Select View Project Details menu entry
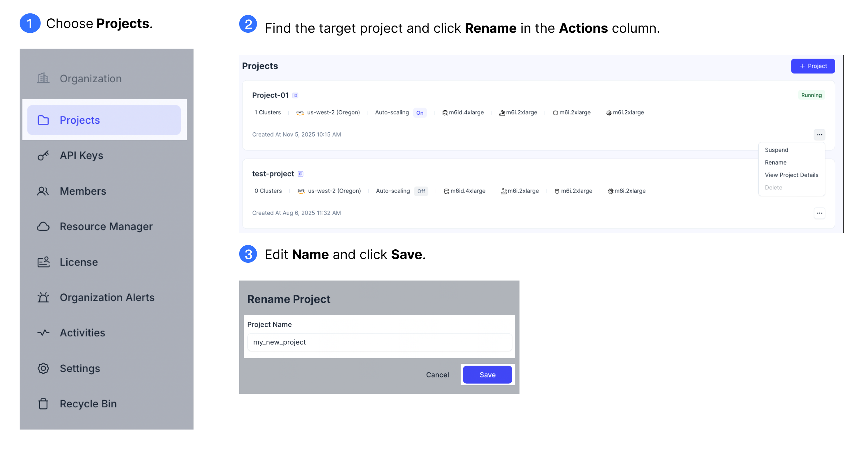Screen dimensions: 868x461 [791, 175]
